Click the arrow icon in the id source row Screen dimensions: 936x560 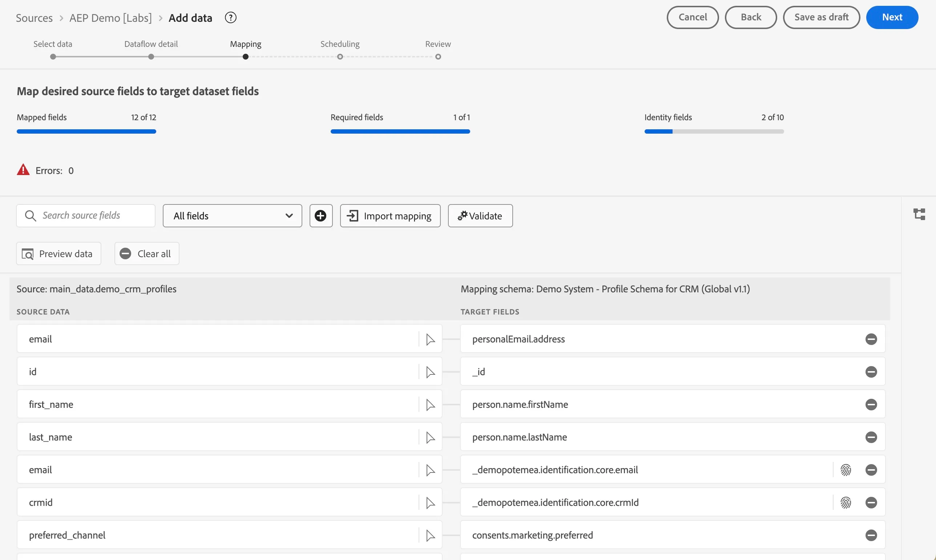tap(430, 372)
